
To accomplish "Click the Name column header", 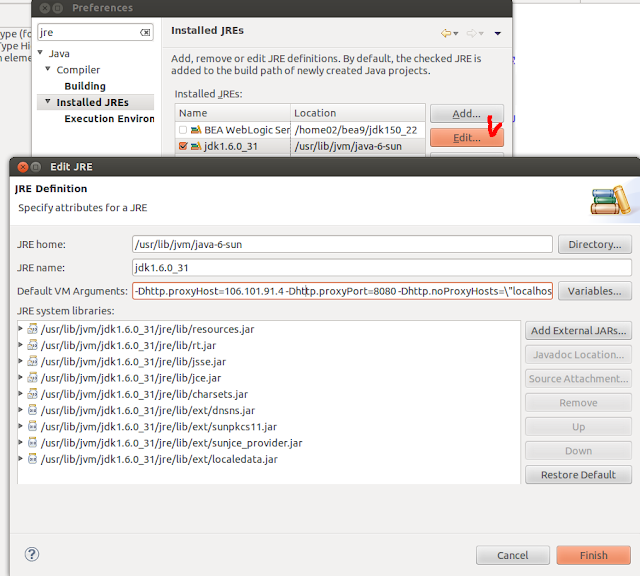I will (233, 113).
